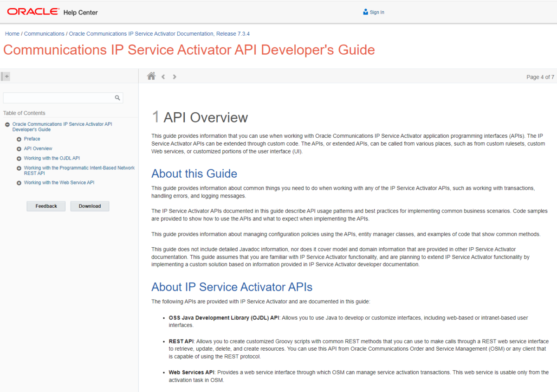Click the Sign In user icon
The width and height of the screenshot is (557, 392).
pyautogui.click(x=365, y=12)
